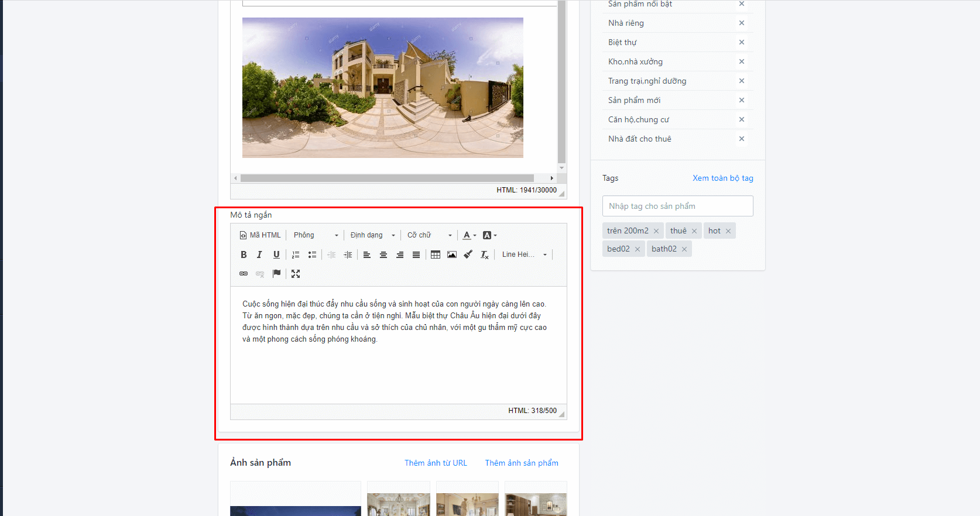Toggle italic formatting

[259, 254]
